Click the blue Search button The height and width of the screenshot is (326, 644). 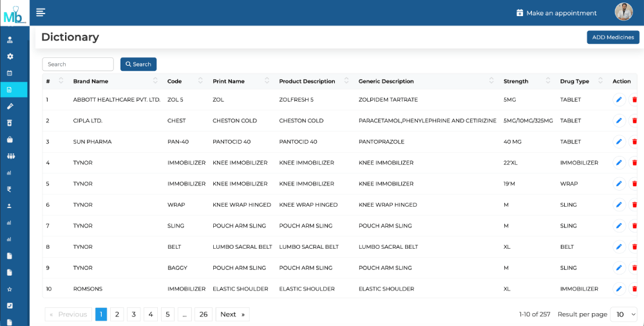tap(138, 64)
